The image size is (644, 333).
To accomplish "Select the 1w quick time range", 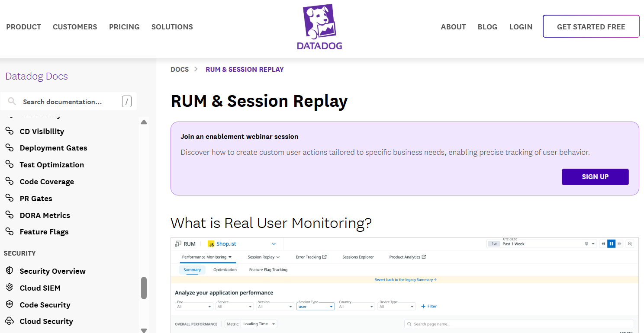I will coord(494,243).
